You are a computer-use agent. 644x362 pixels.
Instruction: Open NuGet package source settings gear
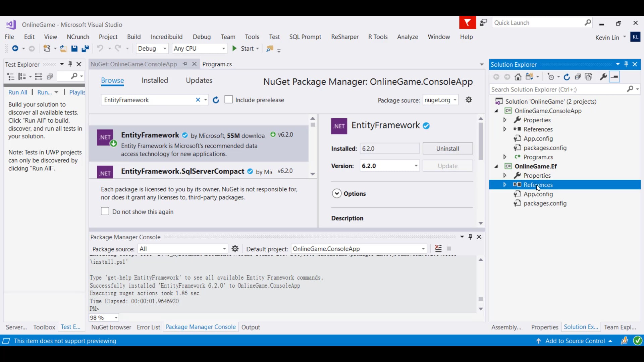469,100
